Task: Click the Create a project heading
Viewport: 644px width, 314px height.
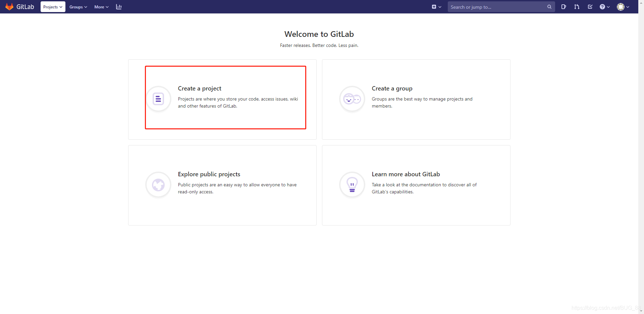Action: [x=200, y=88]
